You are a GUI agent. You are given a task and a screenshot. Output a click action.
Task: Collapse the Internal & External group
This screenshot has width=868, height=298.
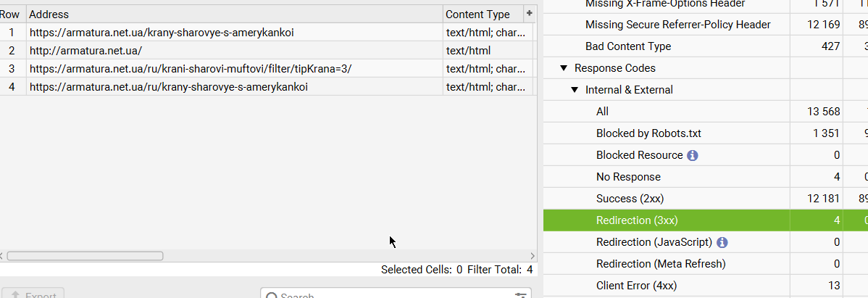point(575,90)
